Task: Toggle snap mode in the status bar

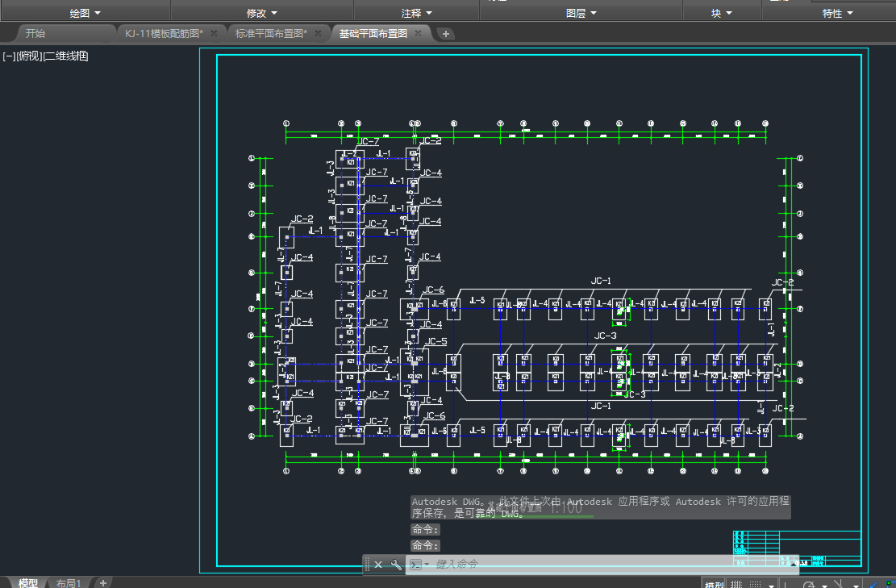Action: [x=755, y=584]
